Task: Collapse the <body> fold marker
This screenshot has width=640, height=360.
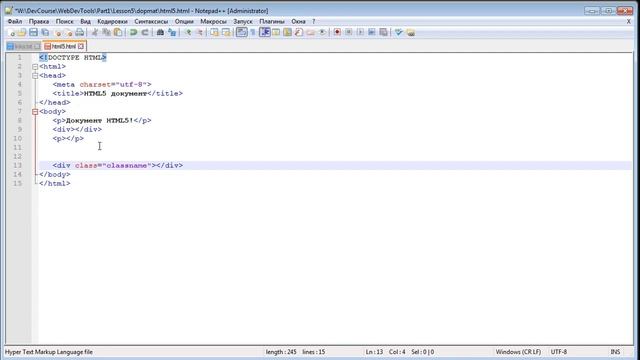Action: 35,111
